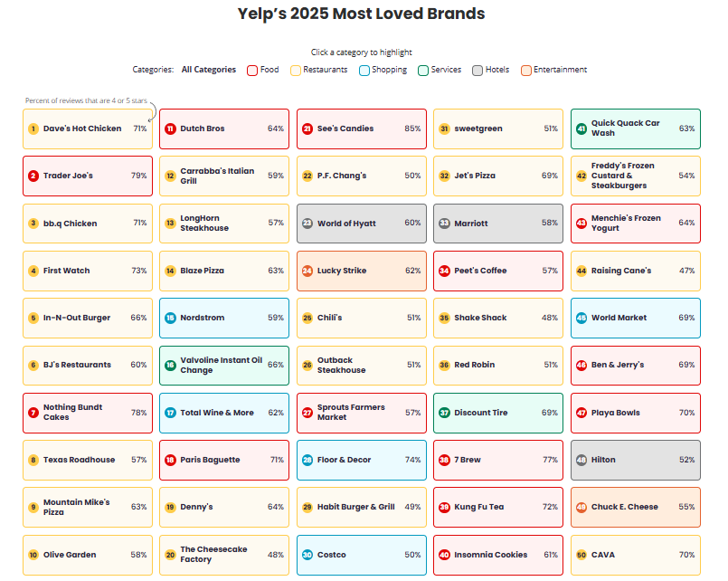Open the See's Candies brand card
The height and width of the screenshot is (581, 728).
(360, 129)
